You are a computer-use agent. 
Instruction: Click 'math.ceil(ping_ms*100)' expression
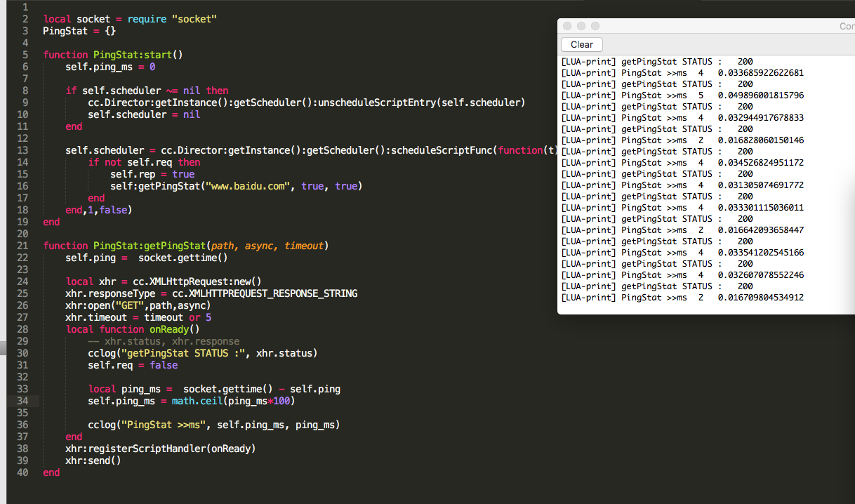click(x=232, y=402)
